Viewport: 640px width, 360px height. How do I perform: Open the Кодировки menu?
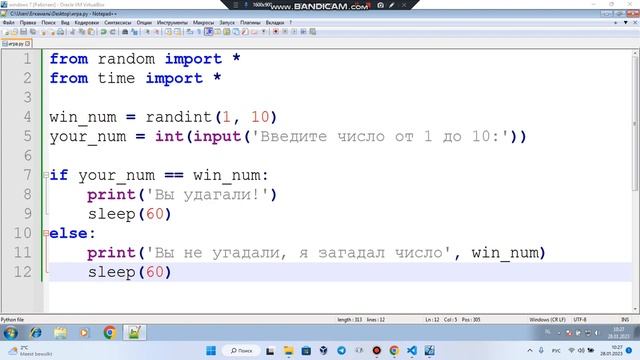(87, 23)
